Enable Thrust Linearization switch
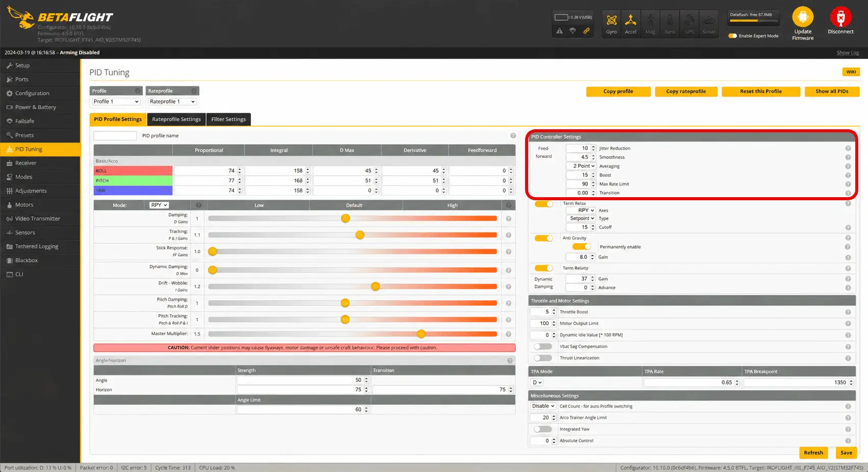 point(543,358)
